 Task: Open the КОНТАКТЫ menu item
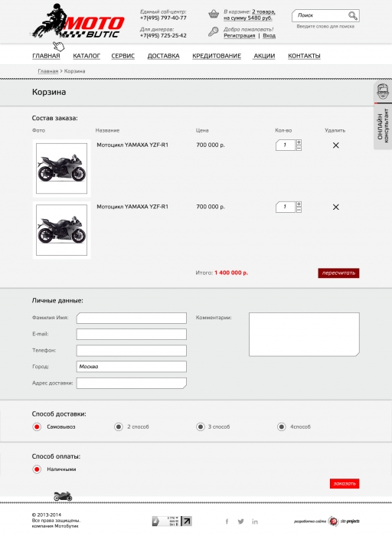pos(304,56)
